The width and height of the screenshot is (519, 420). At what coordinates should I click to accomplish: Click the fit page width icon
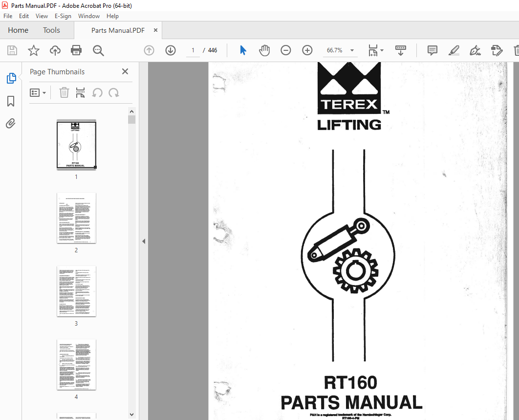pos(373,50)
